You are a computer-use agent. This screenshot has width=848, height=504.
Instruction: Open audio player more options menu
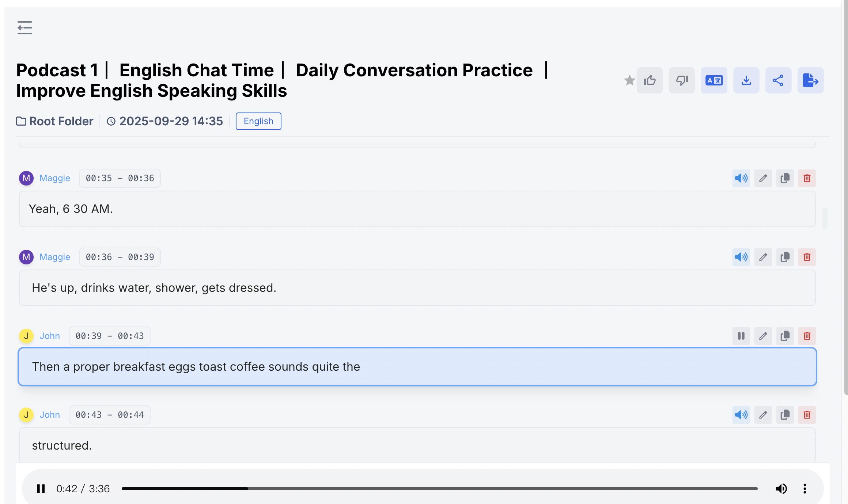[x=805, y=489]
